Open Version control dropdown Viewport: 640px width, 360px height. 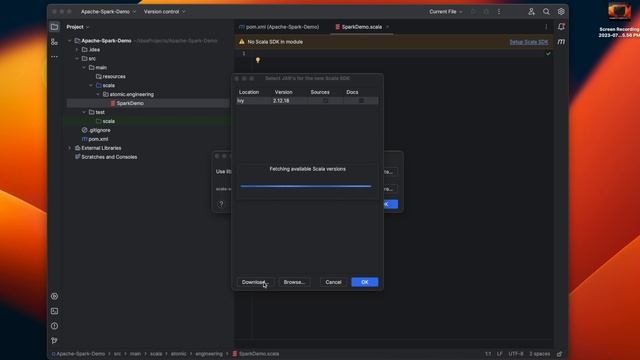point(164,12)
